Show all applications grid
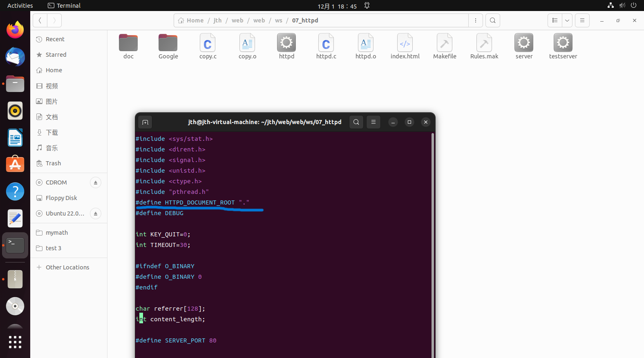The width and height of the screenshot is (644, 358). point(15,342)
